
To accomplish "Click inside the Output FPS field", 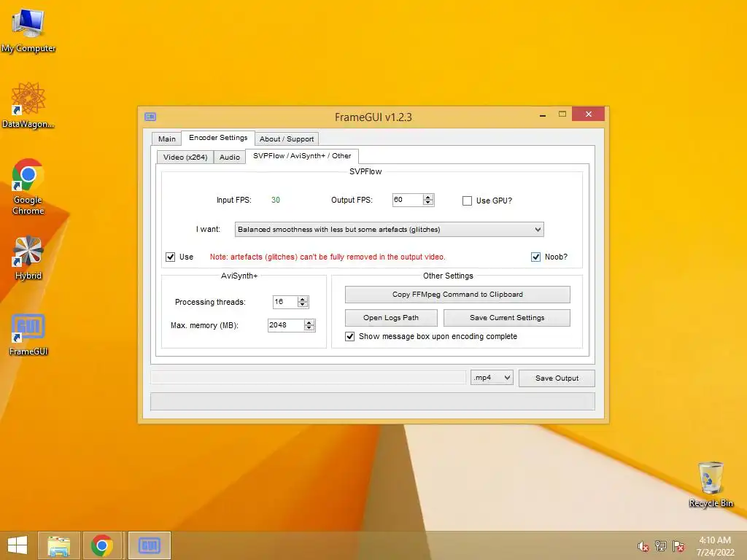I will tap(408, 200).
